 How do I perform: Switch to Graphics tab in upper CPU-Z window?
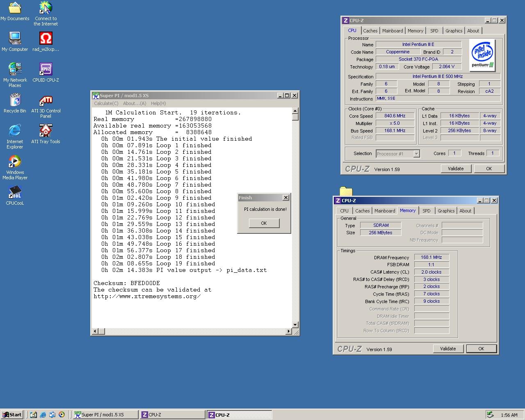(454, 31)
